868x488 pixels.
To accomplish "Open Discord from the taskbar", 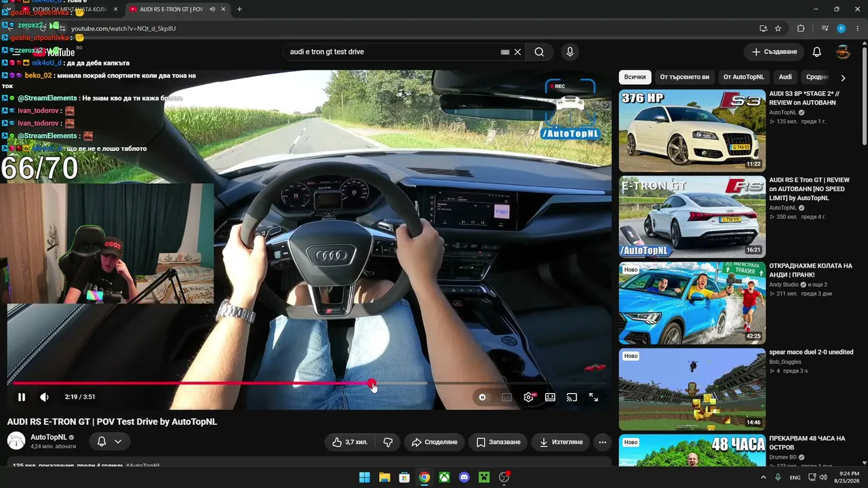I will pyautogui.click(x=464, y=477).
